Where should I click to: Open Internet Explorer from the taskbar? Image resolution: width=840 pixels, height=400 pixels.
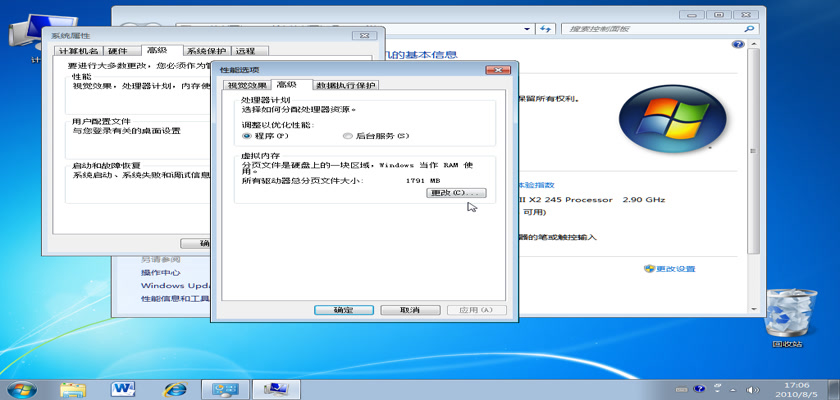click(x=177, y=388)
